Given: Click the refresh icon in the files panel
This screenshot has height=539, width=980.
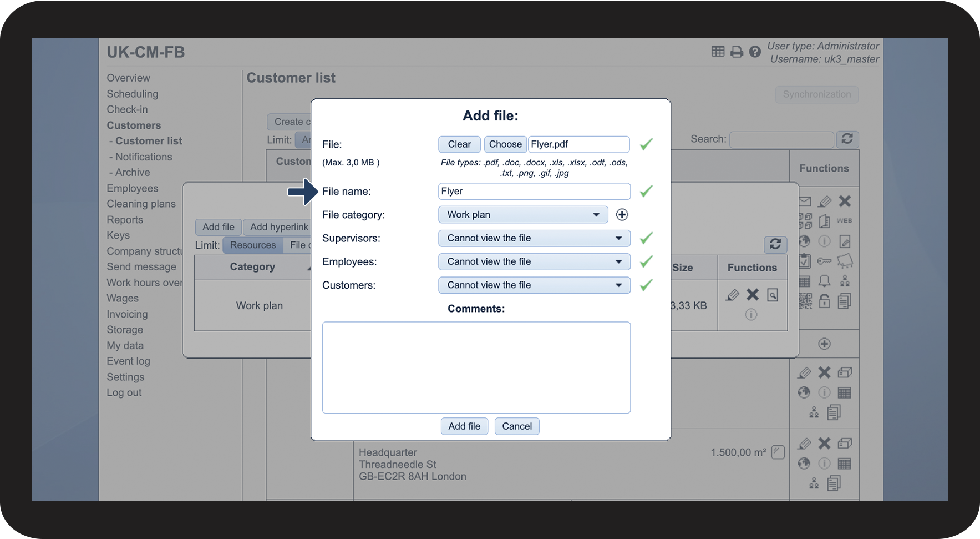Looking at the screenshot, I should click(x=775, y=244).
